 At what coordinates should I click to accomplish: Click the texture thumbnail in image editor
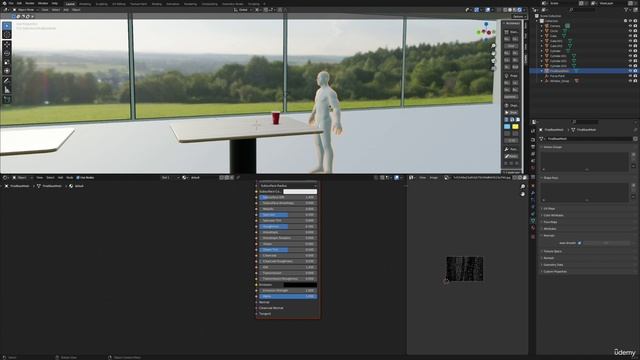464,269
